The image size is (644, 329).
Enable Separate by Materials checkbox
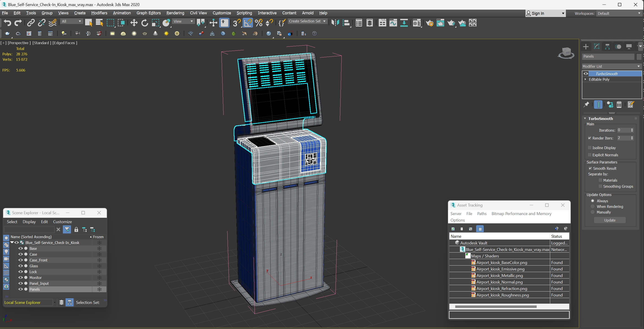[x=600, y=180]
